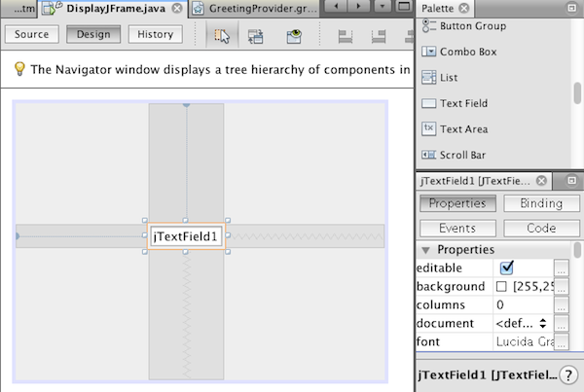Toggle the History view button
This screenshot has width=584, height=392.
pos(155,34)
